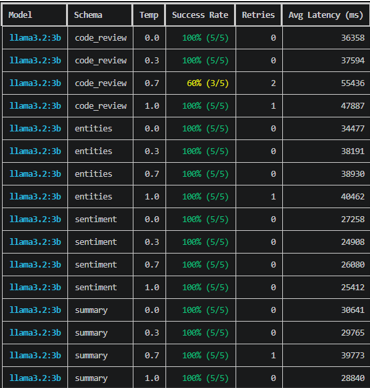Select the latency value 40462
The width and height of the screenshot is (370, 388).
point(353,196)
